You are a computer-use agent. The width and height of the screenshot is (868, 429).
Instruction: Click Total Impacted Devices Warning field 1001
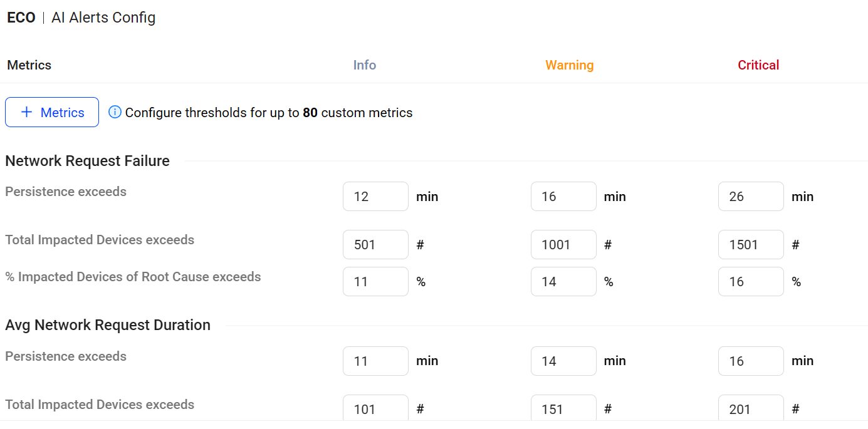563,245
